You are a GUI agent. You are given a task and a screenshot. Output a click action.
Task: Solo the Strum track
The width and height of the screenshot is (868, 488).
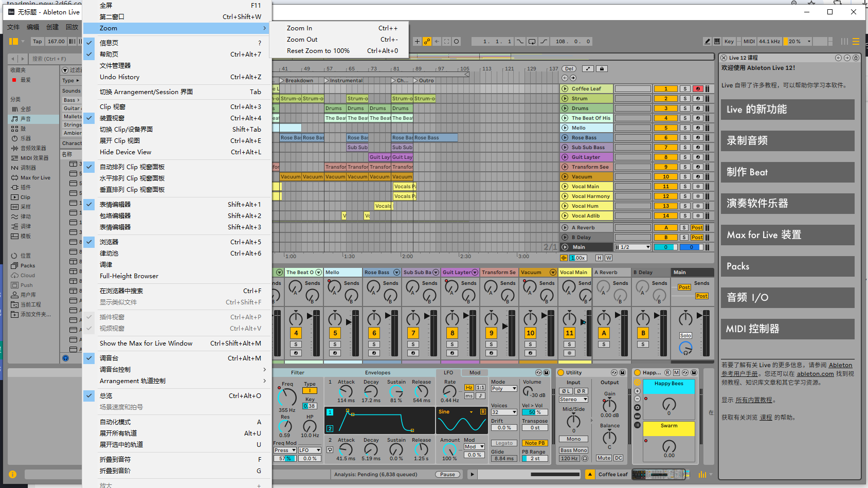[x=685, y=99]
